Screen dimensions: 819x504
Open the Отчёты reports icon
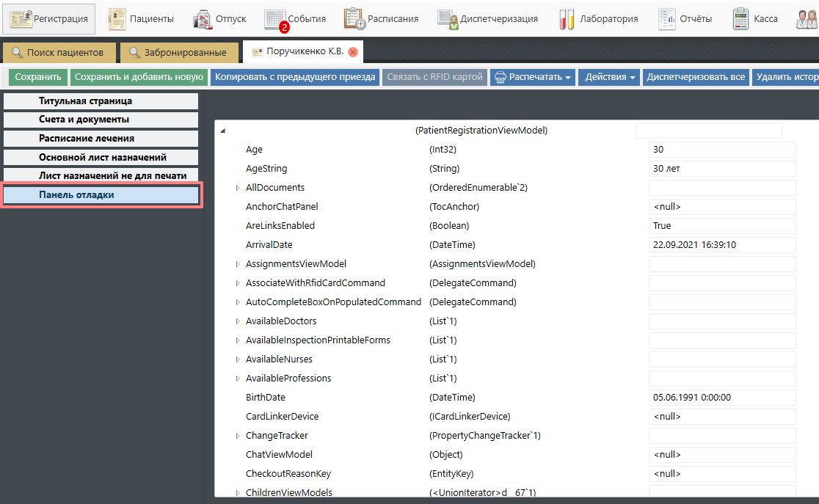pos(667,19)
